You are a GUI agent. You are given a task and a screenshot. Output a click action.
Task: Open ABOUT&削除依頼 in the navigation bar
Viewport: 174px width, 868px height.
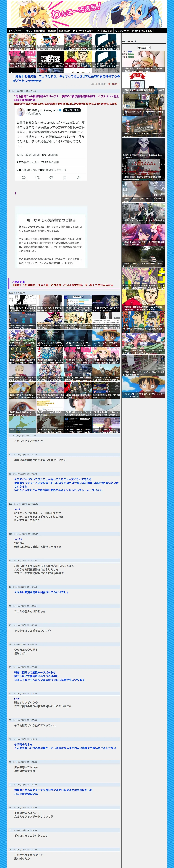point(35,31)
